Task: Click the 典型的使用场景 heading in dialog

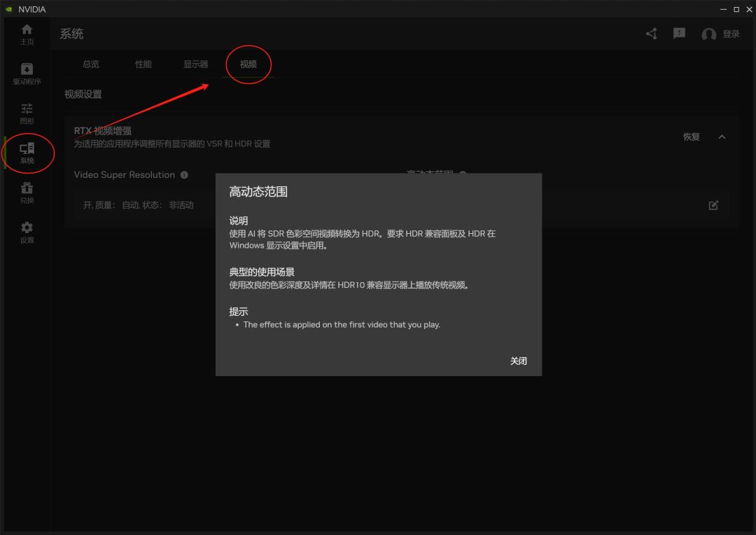Action: pos(262,272)
